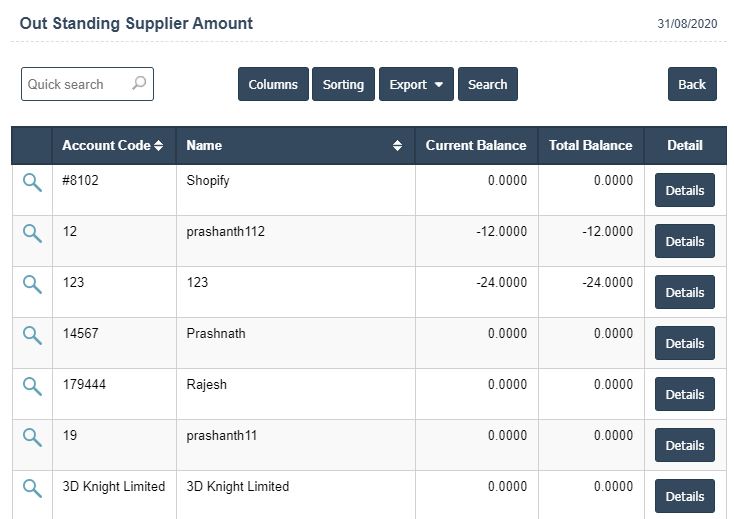Viewport: 734px width, 519px height.
Task: Show Details for Rajesh account 179444
Action: click(x=684, y=394)
